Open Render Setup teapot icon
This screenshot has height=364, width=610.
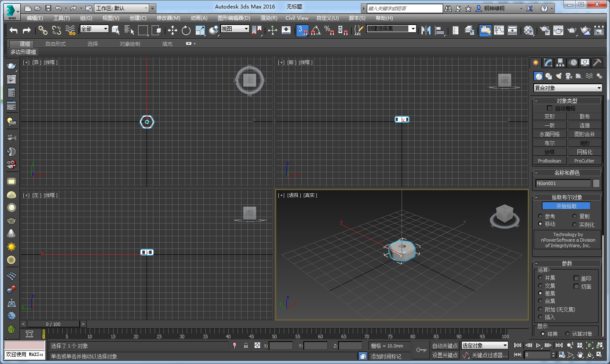tap(545, 30)
